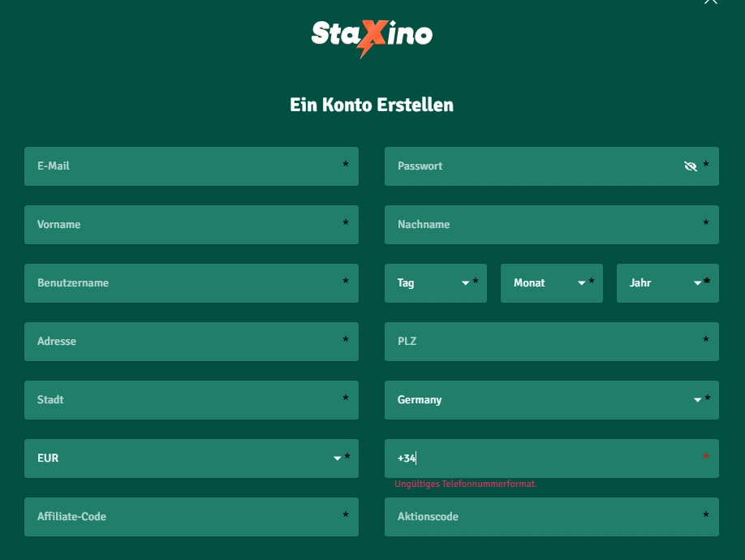Click the Staxino logo

tap(372, 38)
